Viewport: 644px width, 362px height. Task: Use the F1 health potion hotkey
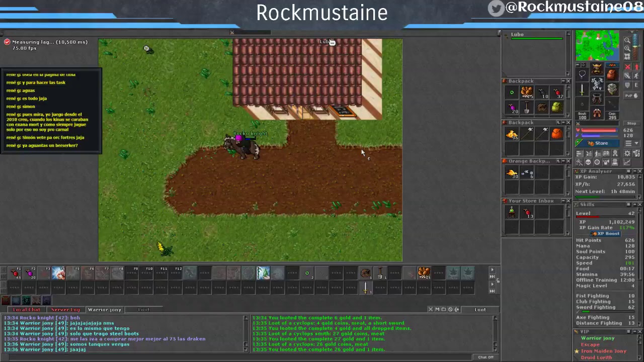(15, 273)
